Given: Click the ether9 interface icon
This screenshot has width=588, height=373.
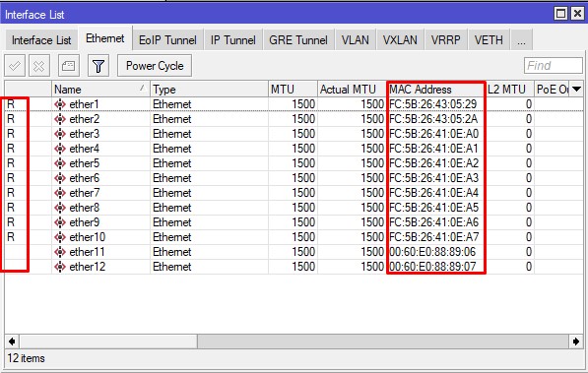Looking at the screenshot, I should pyautogui.click(x=60, y=222).
